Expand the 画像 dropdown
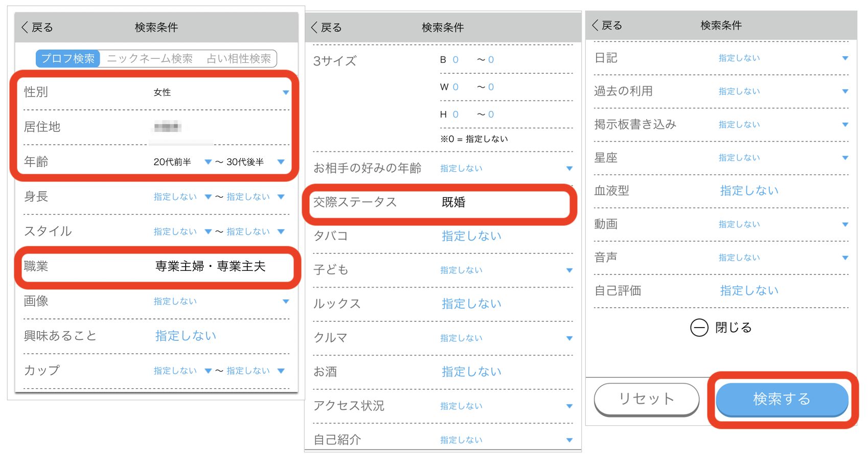This screenshot has height=462, width=868. click(x=285, y=302)
